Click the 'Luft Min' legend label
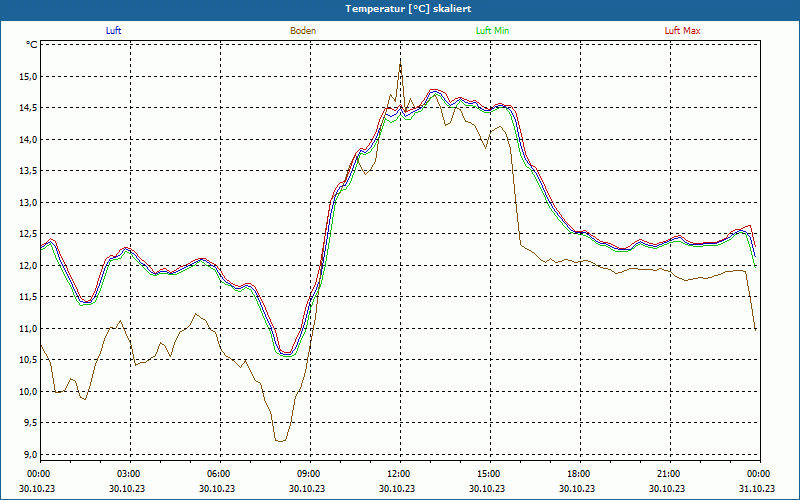 [492, 31]
